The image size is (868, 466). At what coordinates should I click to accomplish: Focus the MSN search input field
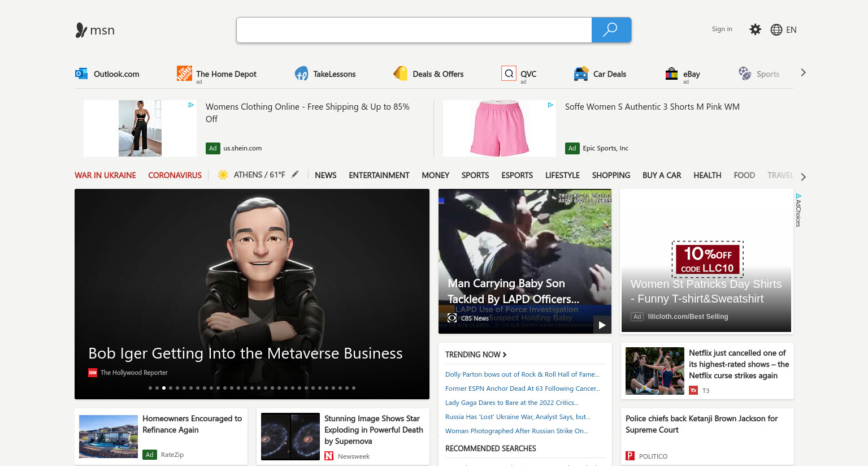point(414,30)
